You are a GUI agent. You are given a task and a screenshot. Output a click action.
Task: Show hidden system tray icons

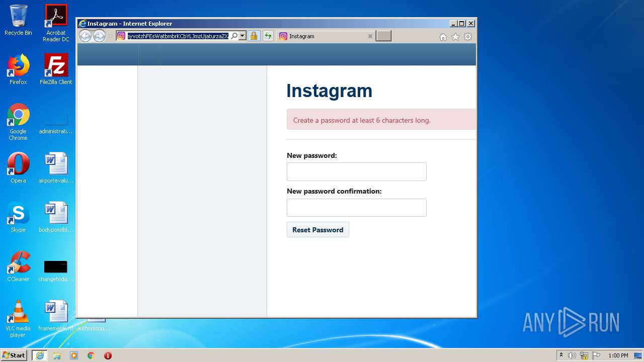coord(561,355)
